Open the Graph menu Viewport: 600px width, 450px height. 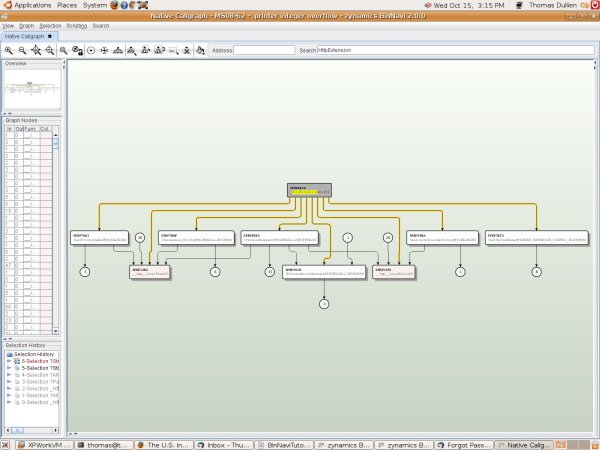coord(27,25)
